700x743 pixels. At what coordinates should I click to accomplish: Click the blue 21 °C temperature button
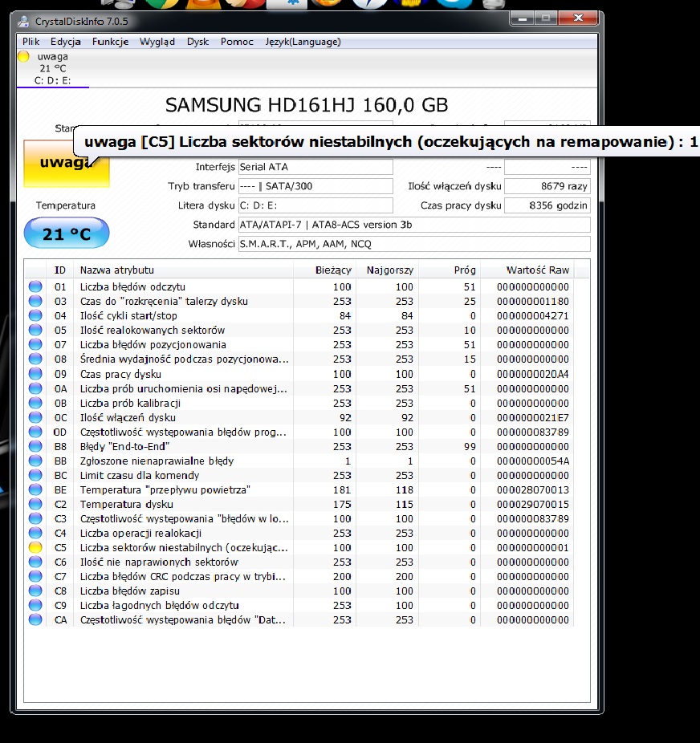67,233
